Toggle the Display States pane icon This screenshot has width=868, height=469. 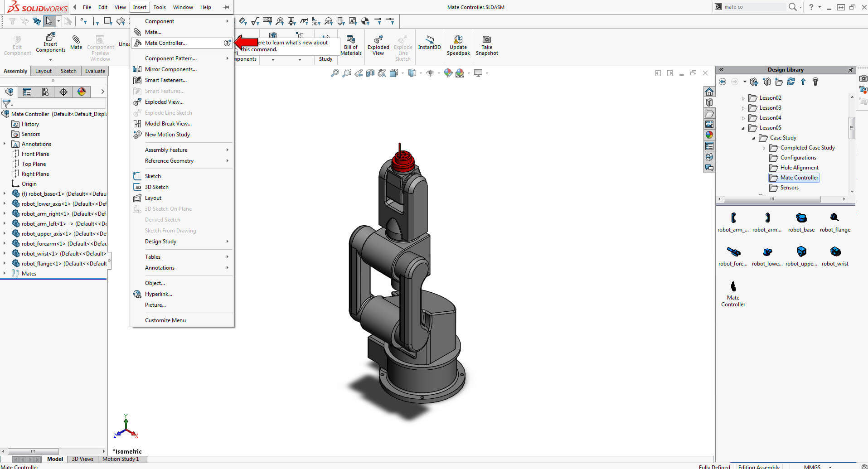[81, 92]
